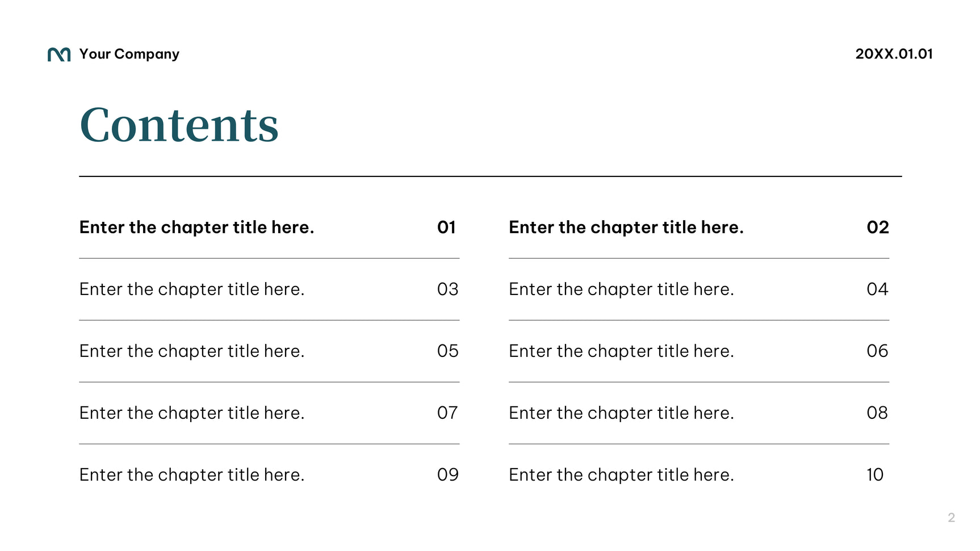Select chapter title beside number 03
The height and width of the screenshot is (551, 980).
[192, 289]
